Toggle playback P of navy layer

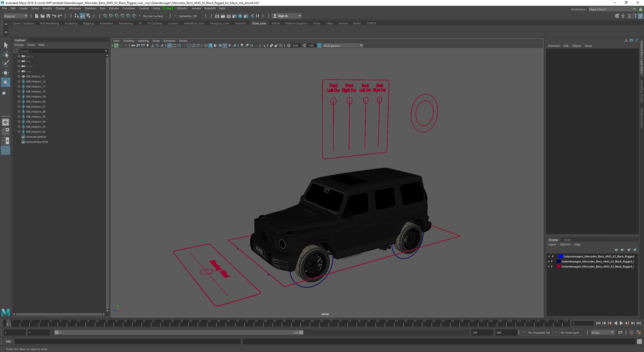click(552, 261)
